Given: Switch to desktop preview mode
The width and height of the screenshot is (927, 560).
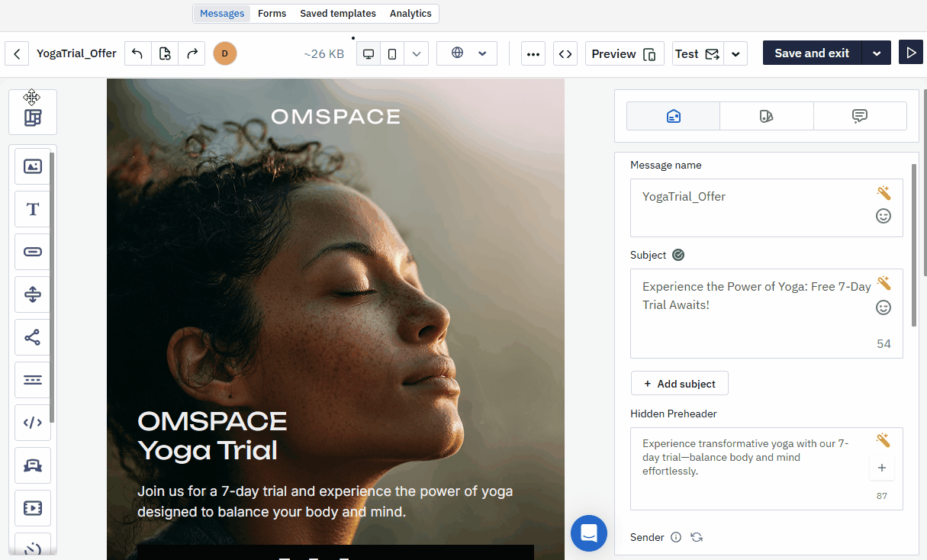Looking at the screenshot, I should coord(369,53).
